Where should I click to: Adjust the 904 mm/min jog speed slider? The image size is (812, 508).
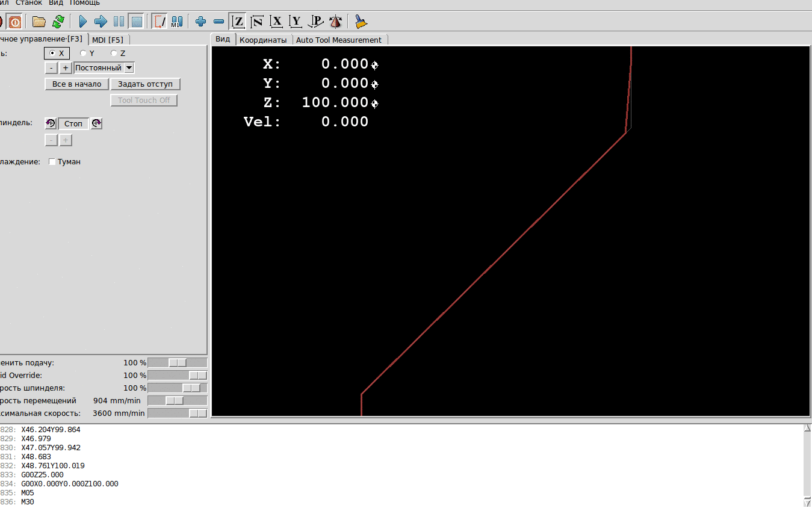(178, 401)
